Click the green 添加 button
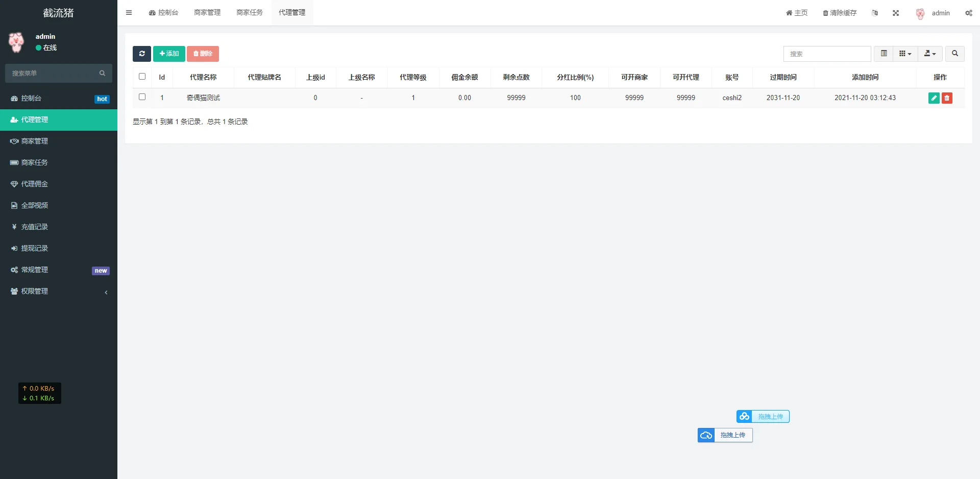The height and width of the screenshot is (479, 980). (169, 54)
